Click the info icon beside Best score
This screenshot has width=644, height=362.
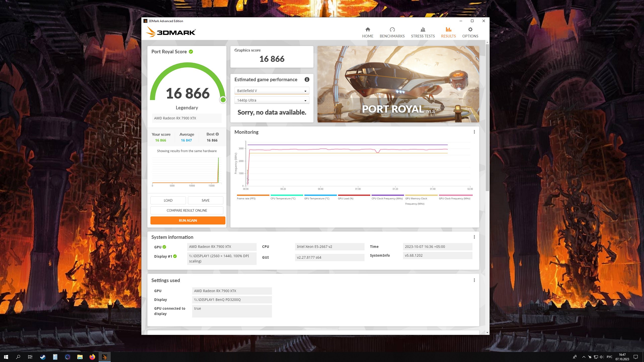coord(217,134)
